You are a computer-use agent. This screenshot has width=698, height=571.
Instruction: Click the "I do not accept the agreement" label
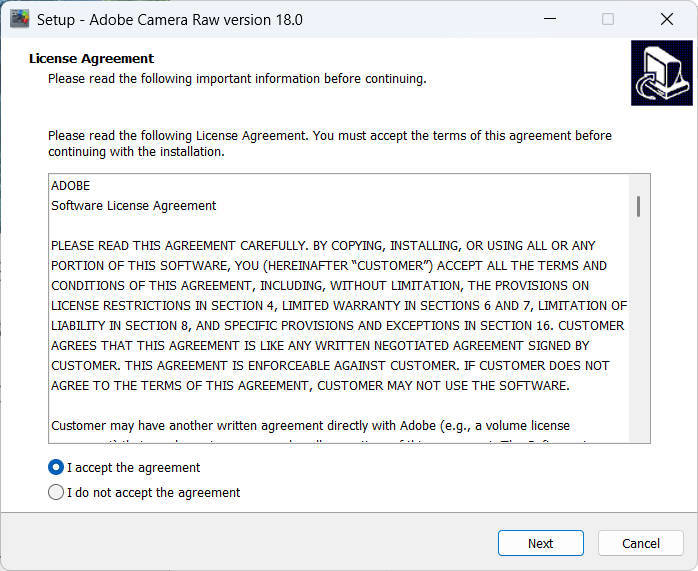(x=153, y=492)
